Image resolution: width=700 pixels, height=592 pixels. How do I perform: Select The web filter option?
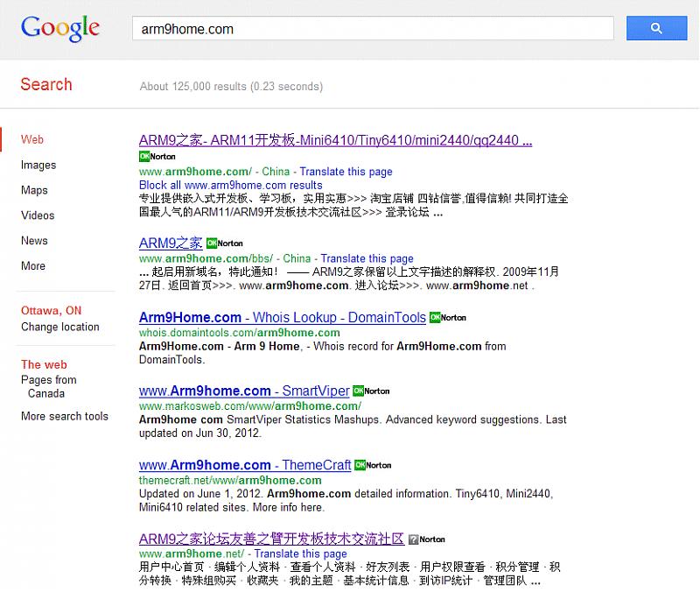[44, 364]
